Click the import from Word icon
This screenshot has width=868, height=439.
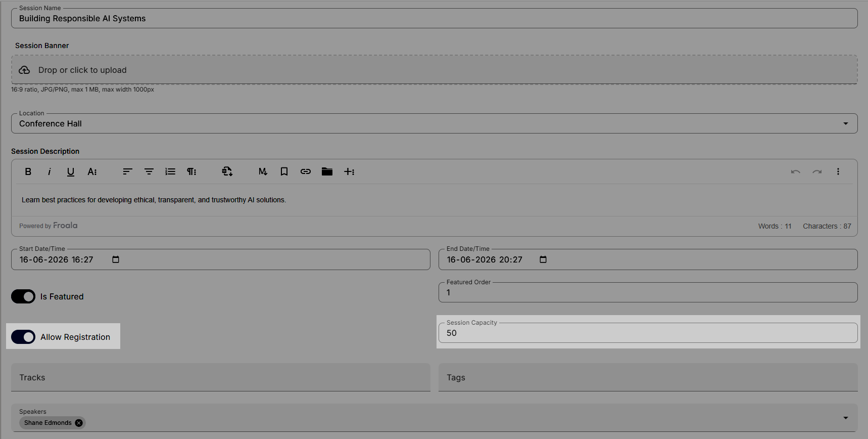(x=227, y=172)
